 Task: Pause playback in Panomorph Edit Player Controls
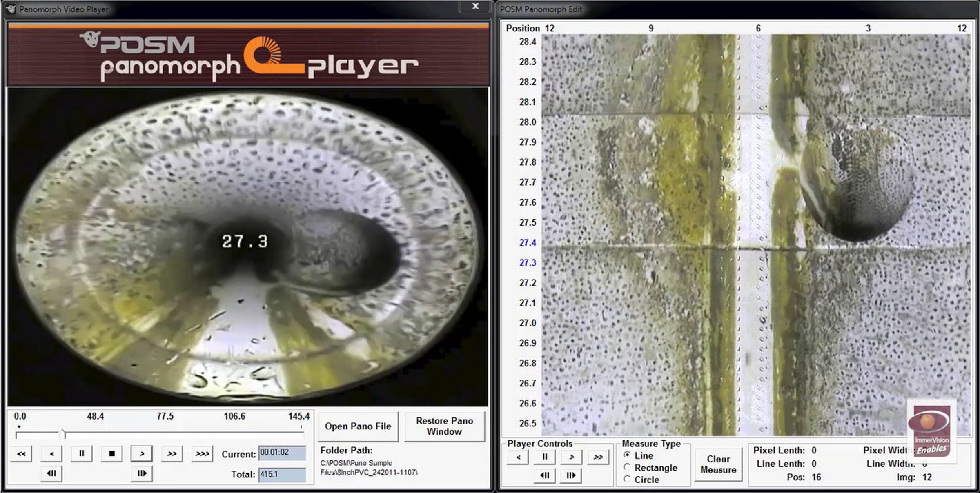click(545, 457)
